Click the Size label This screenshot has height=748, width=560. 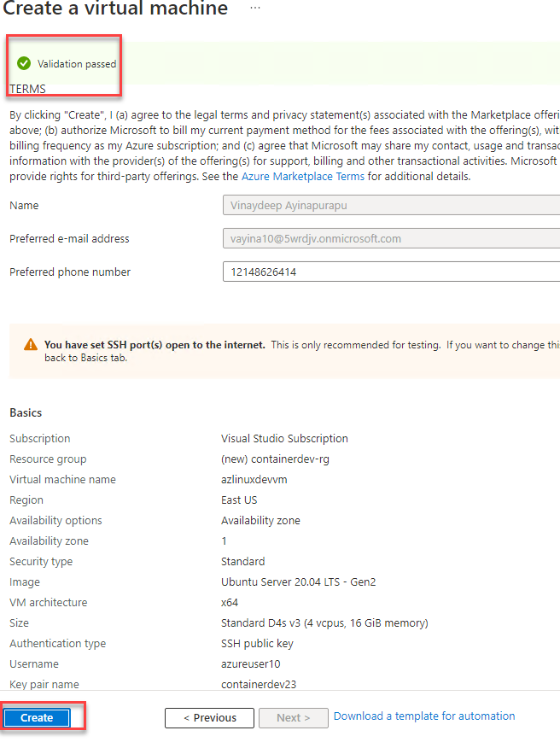click(19, 623)
